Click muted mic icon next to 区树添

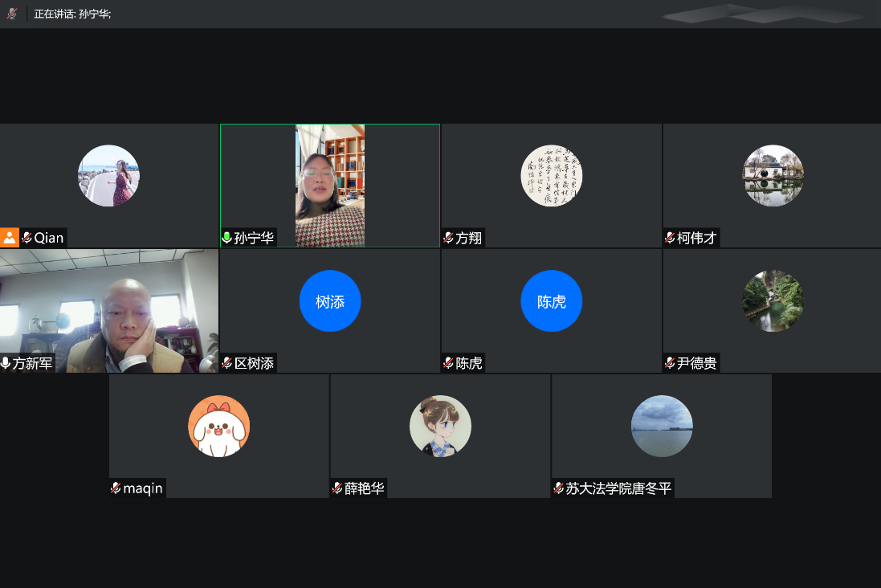[227, 363]
